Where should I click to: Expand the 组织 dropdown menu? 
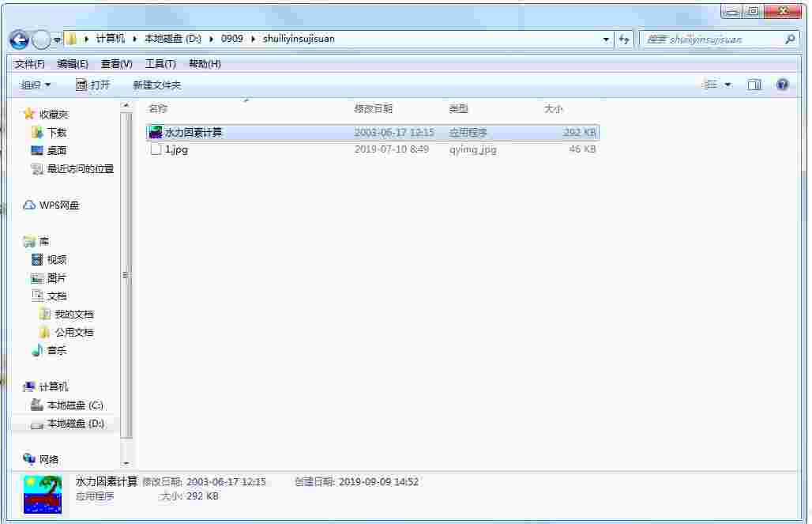point(36,85)
